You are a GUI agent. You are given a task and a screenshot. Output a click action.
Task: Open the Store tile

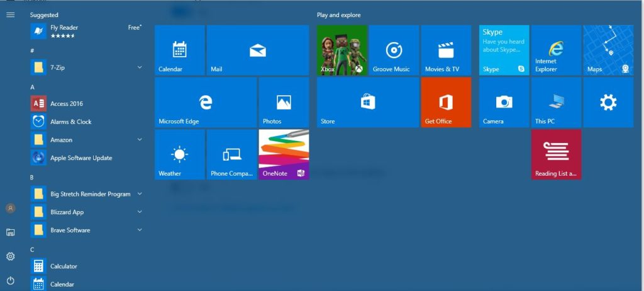click(367, 102)
